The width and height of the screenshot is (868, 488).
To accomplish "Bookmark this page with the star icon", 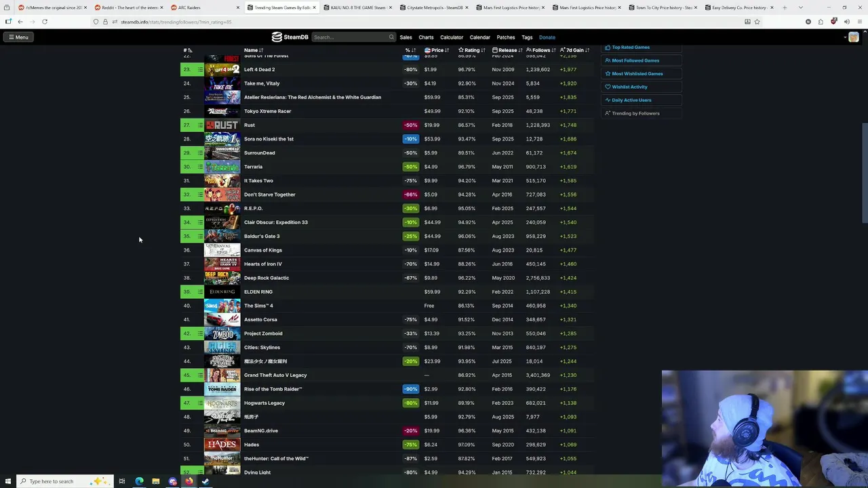I will tap(757, 22).
